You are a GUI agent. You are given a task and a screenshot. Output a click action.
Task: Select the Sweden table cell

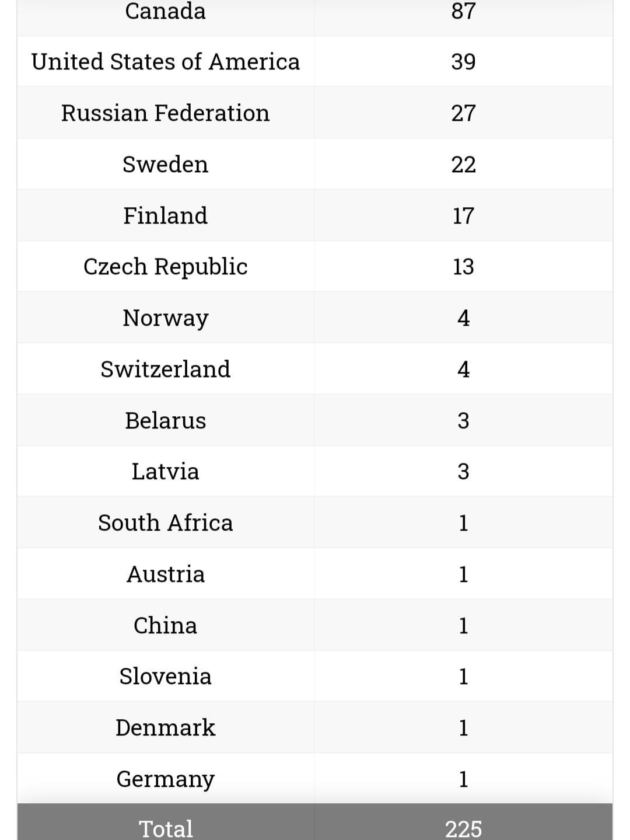(165, 165)
